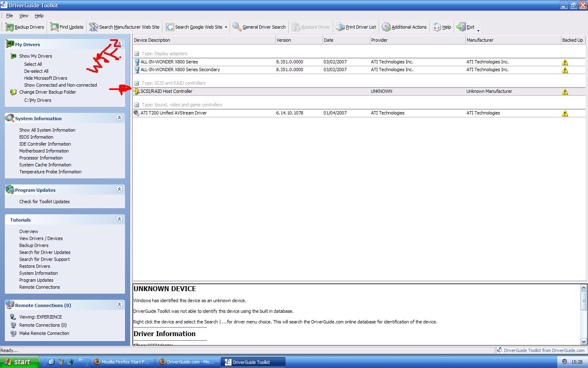The width and height of the screenshot is (588, 368).
Task: Click the Restore Driver toolbar icon
Action: point(296,27)
